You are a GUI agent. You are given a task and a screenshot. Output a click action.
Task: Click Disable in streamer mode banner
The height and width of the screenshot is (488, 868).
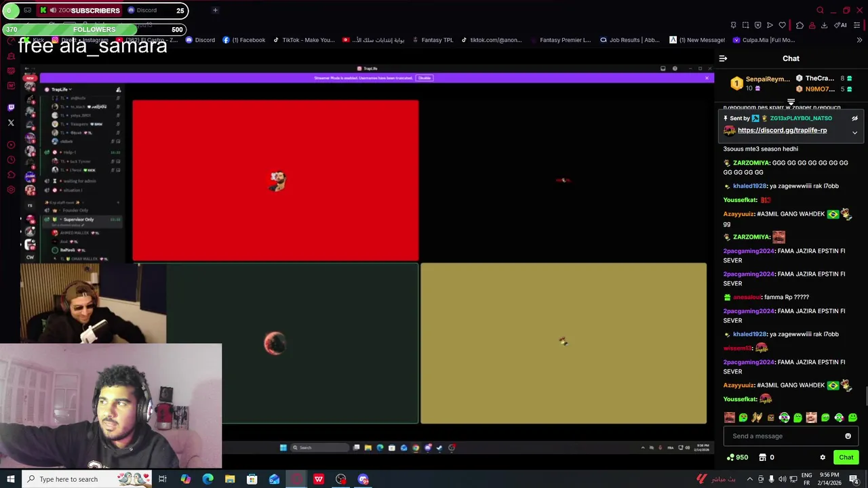click(x=425, y=78)
